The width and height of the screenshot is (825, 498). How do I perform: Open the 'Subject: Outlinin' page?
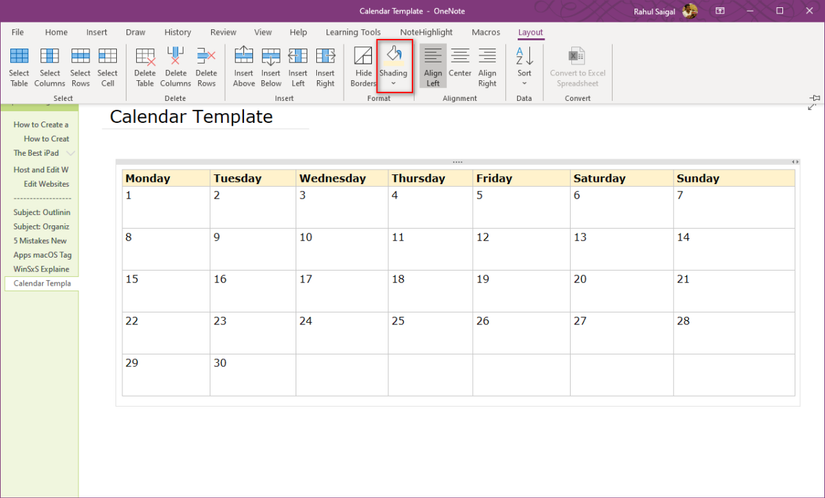point(42,212)
